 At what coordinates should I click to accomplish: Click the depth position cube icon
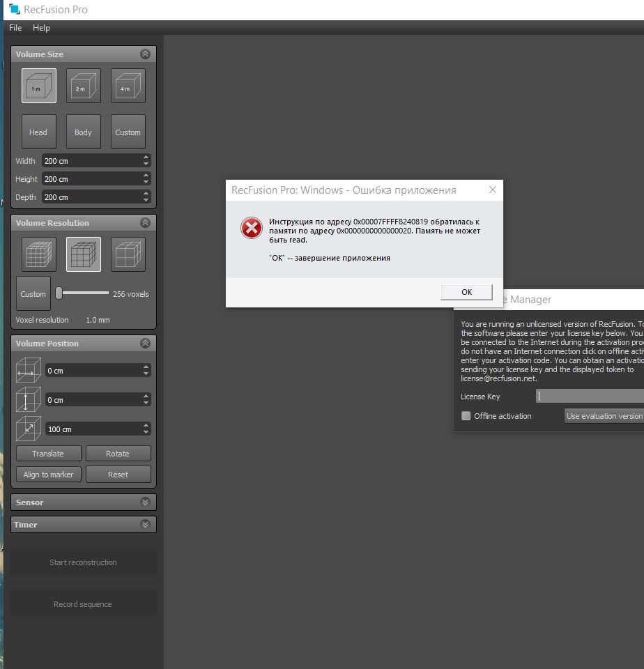pos(28,429)
